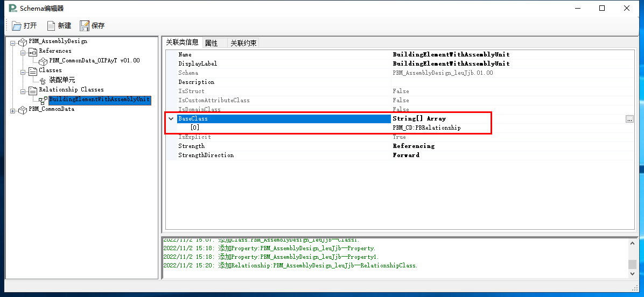Collapse the Relationship Classes tree node
644x297 pixels.
23,90
